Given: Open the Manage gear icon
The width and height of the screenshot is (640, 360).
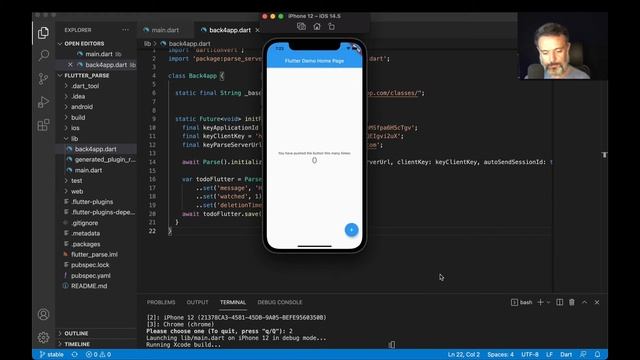Looking at the screenshot, I should click(x=43, y=337).
